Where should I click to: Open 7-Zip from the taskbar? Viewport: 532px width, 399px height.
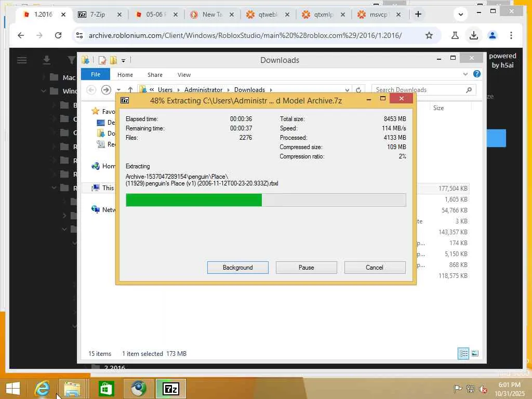[171, 389]
